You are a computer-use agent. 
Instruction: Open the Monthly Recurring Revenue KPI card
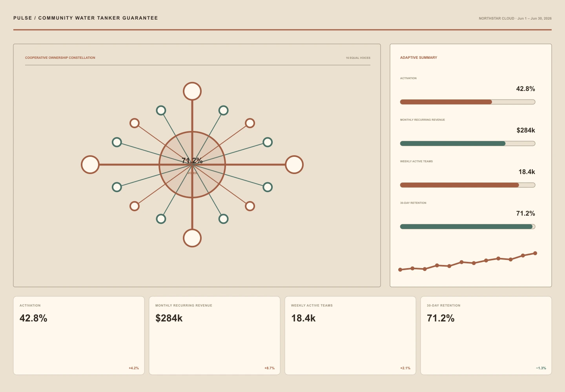pos(215,336)
